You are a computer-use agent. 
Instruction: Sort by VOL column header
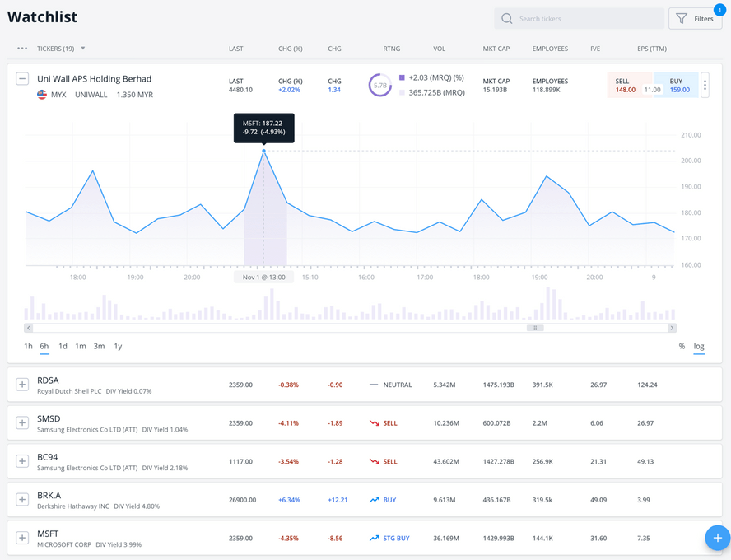click(x=439, y=49)
